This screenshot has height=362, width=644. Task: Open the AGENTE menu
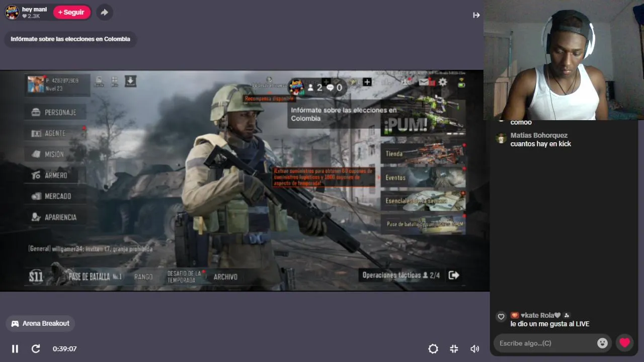click(x=55, y=133)
